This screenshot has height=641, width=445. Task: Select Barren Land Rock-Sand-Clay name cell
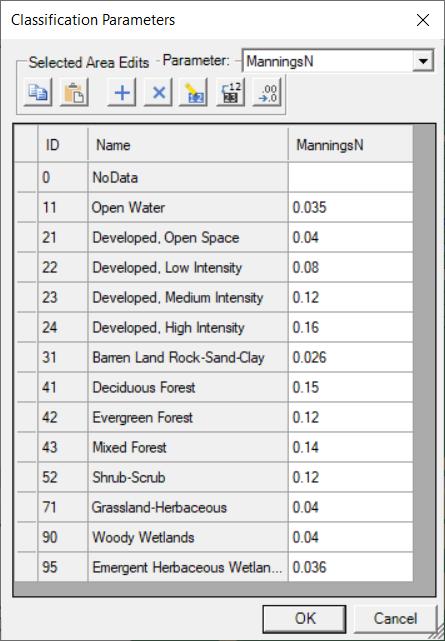pyautogui.click(x=188, y=357)
